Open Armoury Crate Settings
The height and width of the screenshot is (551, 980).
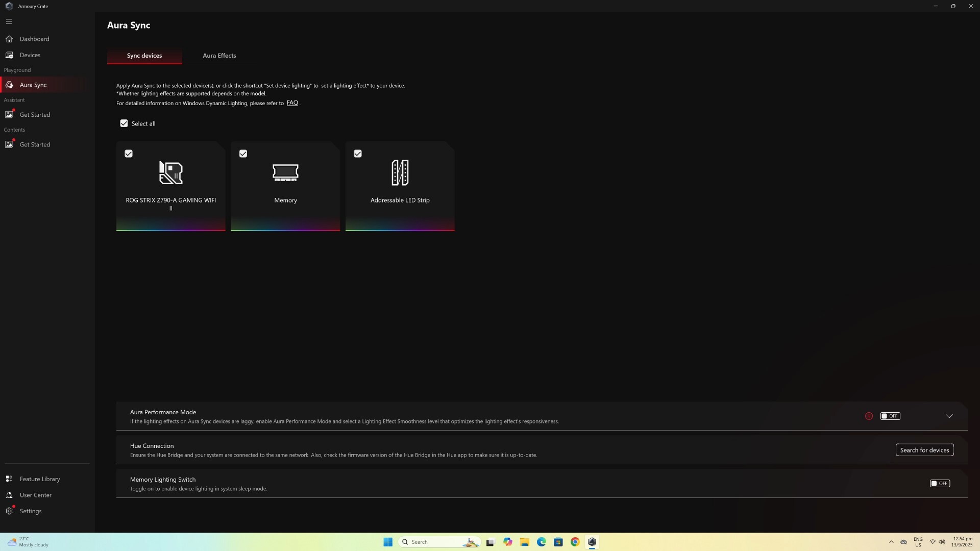31,511
